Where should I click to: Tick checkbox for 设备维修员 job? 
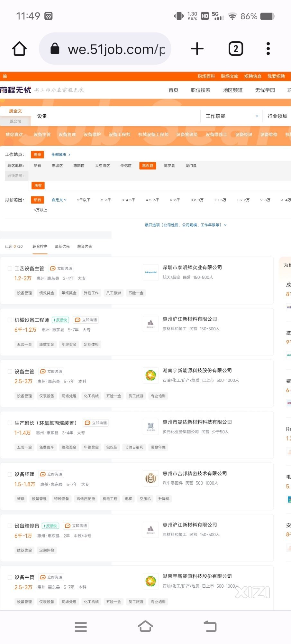[10, 526]
